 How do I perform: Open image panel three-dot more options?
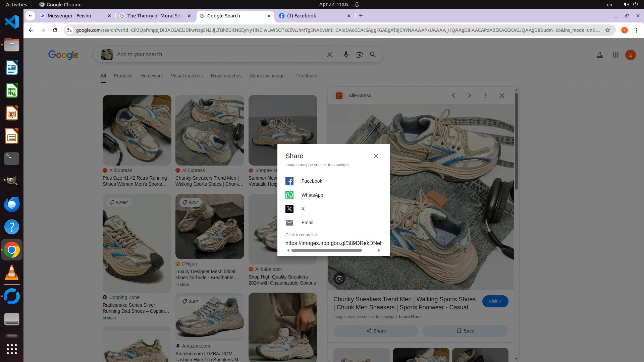point(485,96)
